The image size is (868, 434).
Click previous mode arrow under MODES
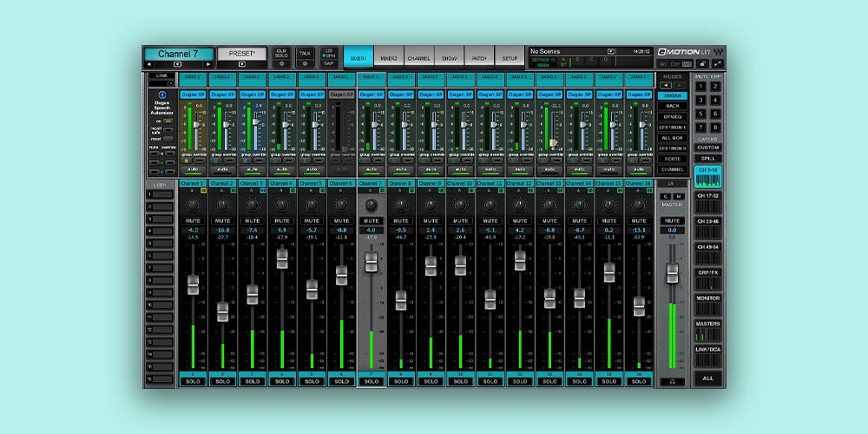[x=666, y=85]
